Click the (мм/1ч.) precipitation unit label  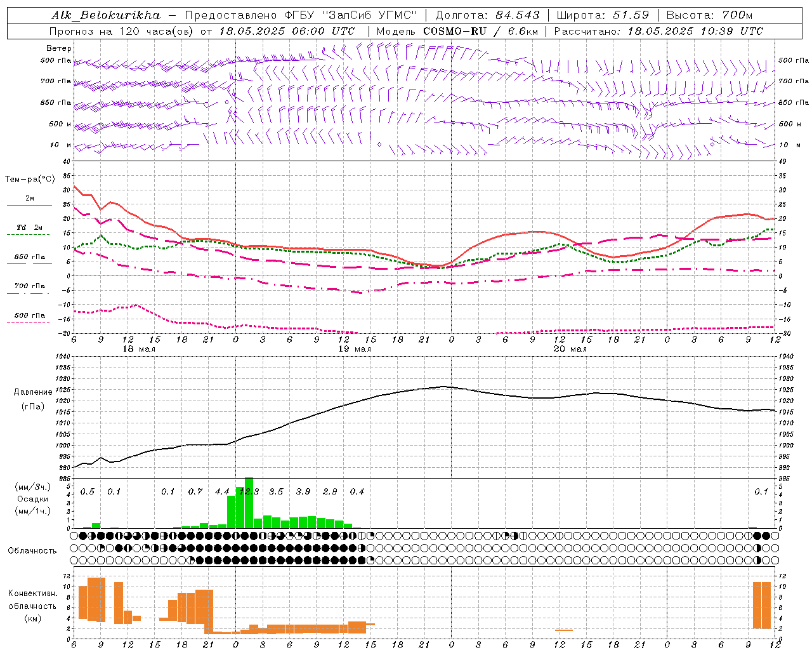tap(33, 511)
